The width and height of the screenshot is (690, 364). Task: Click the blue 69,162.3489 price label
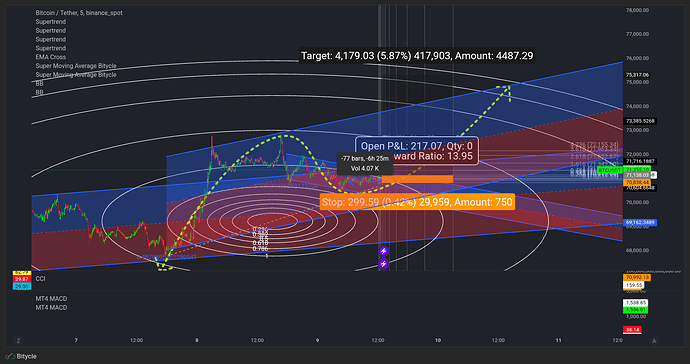(640, 223)
